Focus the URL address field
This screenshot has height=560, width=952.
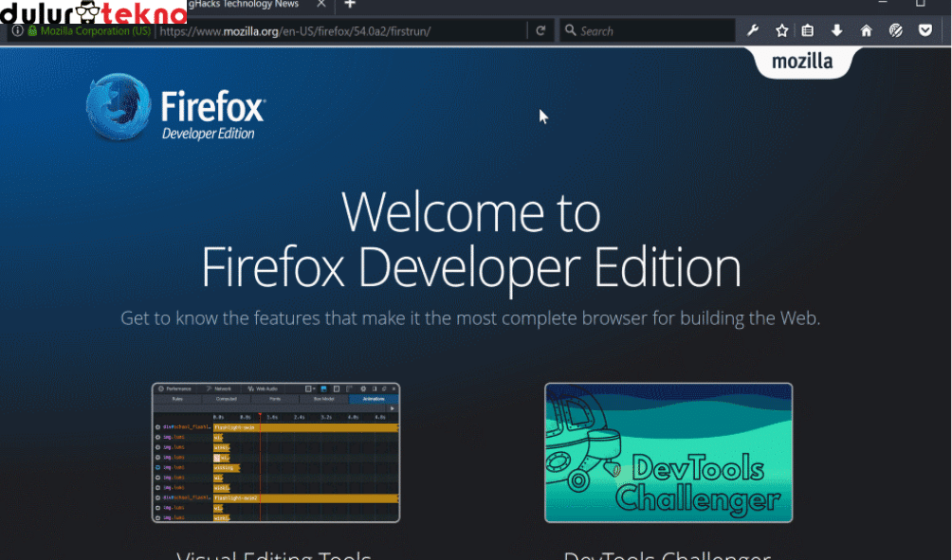341,31
